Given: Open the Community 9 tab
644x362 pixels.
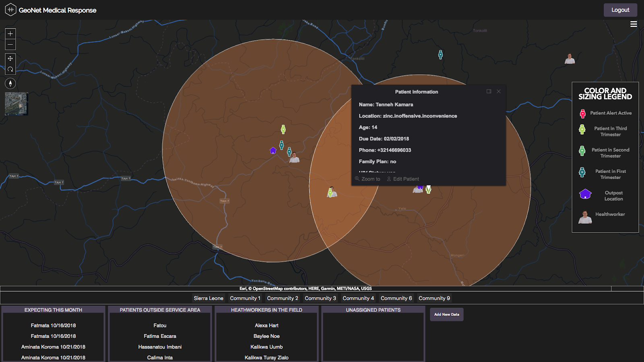Looking at the screenshot, I should (434, 298).
